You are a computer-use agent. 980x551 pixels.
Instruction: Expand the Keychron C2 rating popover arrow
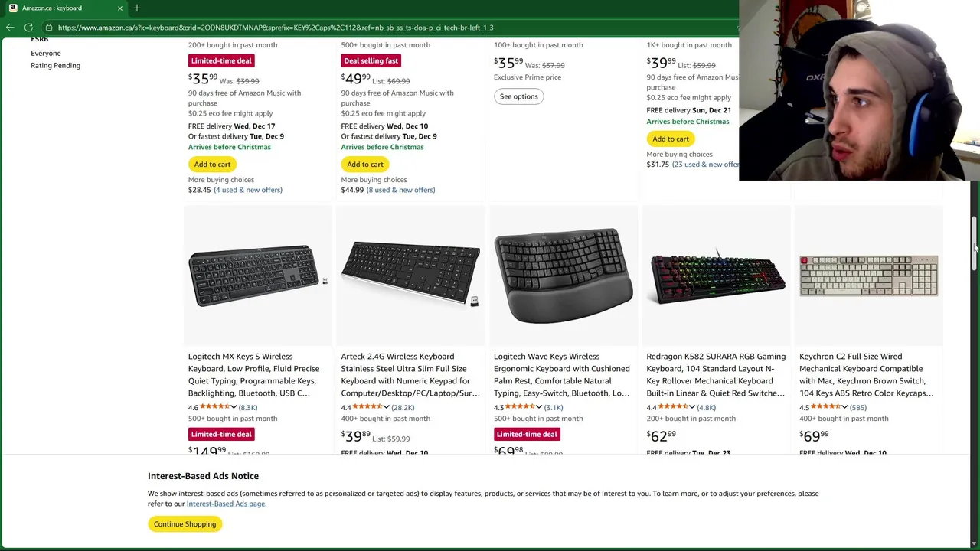pos(845,407)
